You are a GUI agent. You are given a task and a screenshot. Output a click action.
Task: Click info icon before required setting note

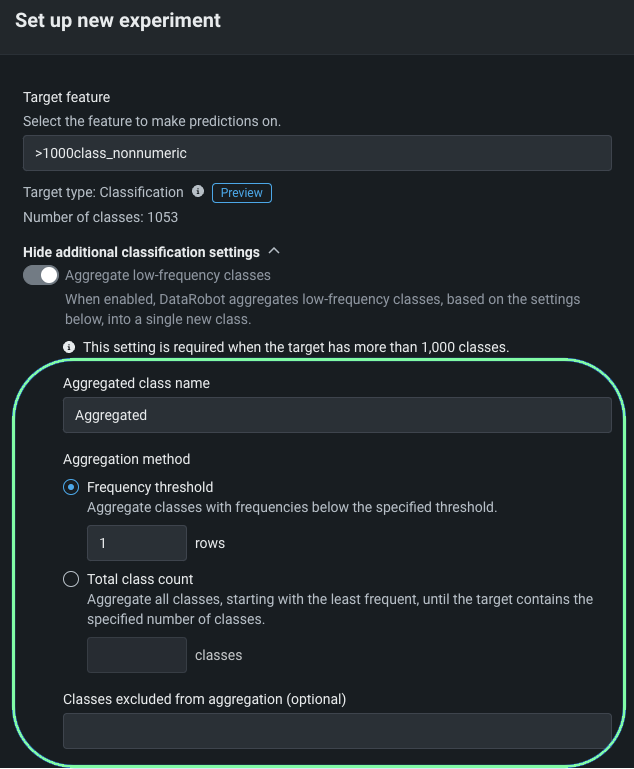[x=69, y=347]
